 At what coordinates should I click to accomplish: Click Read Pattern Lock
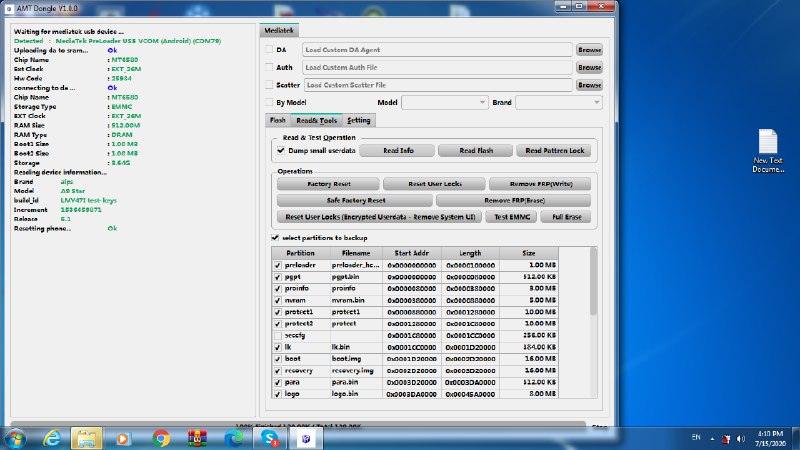[x=555, y=151]
